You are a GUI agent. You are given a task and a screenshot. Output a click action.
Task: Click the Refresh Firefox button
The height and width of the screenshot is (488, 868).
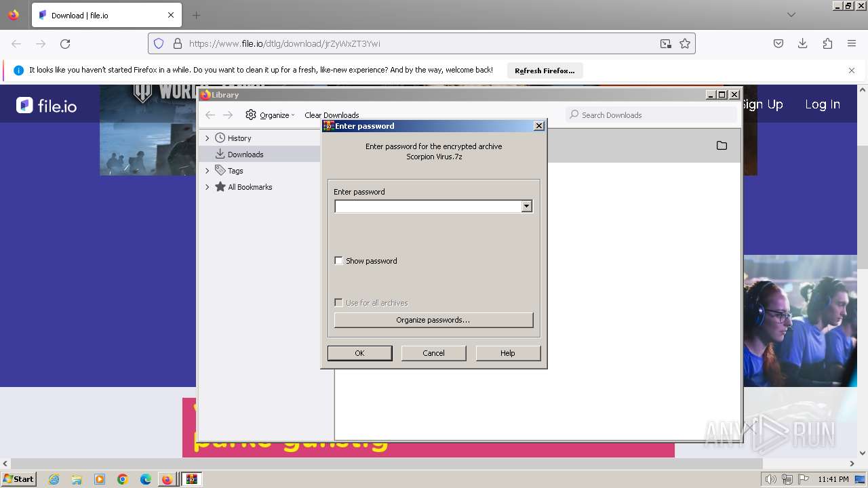pyautogui.click(x=545, y=70)
